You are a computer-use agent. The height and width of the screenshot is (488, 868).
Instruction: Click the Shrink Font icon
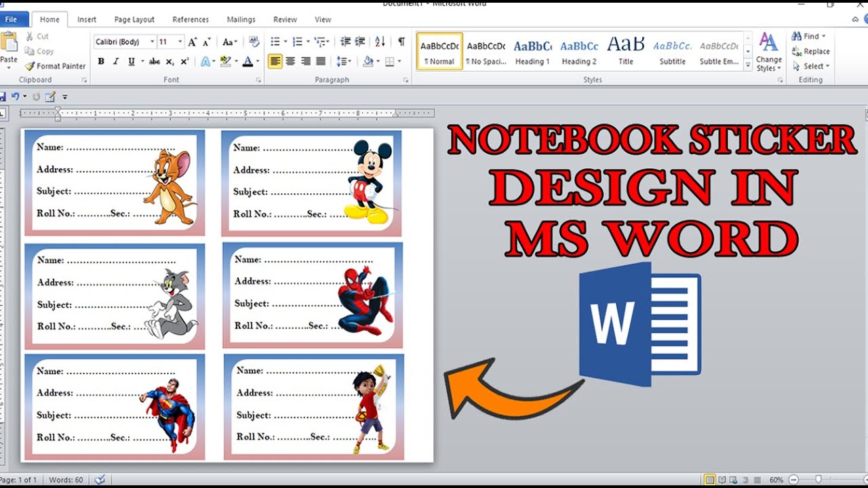click(x=207, y=42)
